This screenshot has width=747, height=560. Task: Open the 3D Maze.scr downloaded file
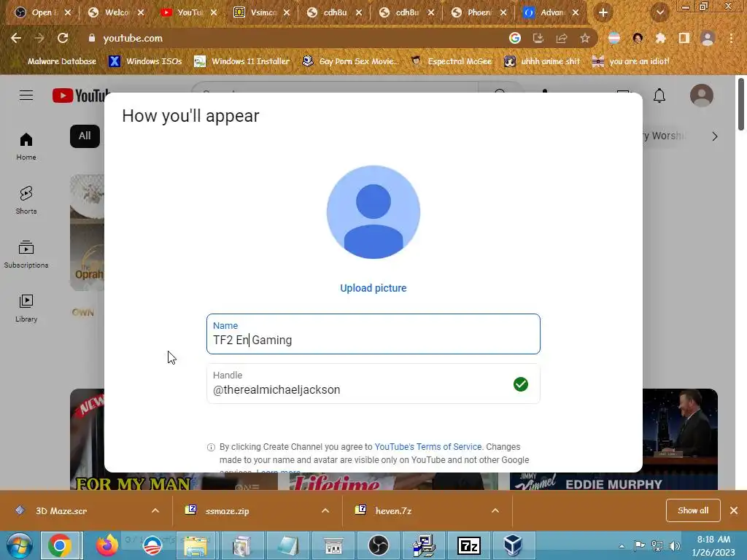[x=61, y=511]
